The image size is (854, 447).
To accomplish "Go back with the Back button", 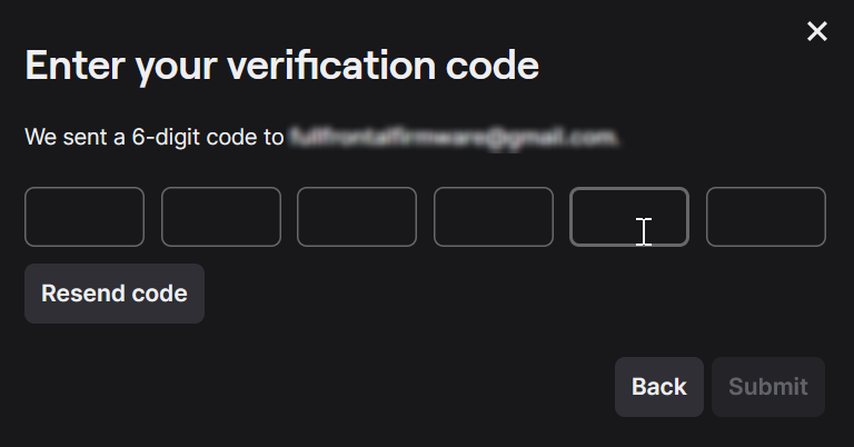I will coord(659,387).
